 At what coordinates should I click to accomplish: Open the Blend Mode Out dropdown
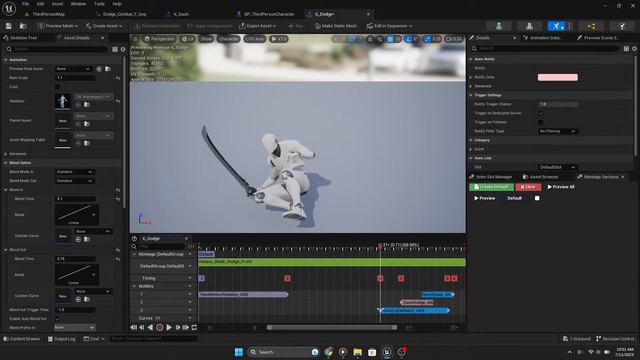(x=74, y=181)
